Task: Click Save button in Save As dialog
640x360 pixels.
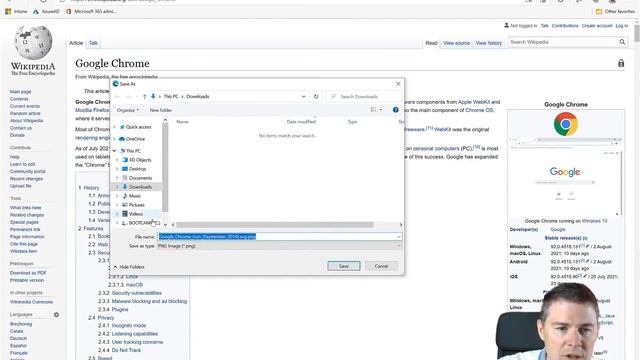Action: pos(344,266)
